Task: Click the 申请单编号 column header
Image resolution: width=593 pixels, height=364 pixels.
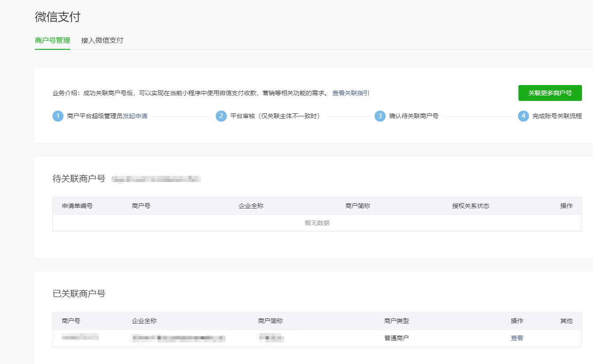Action: pos(77,206)
